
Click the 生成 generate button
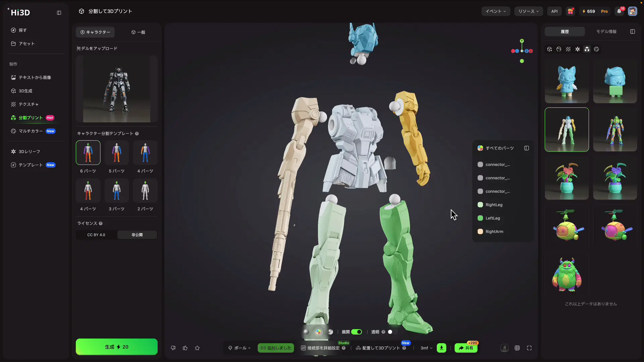tap(117, 347)
